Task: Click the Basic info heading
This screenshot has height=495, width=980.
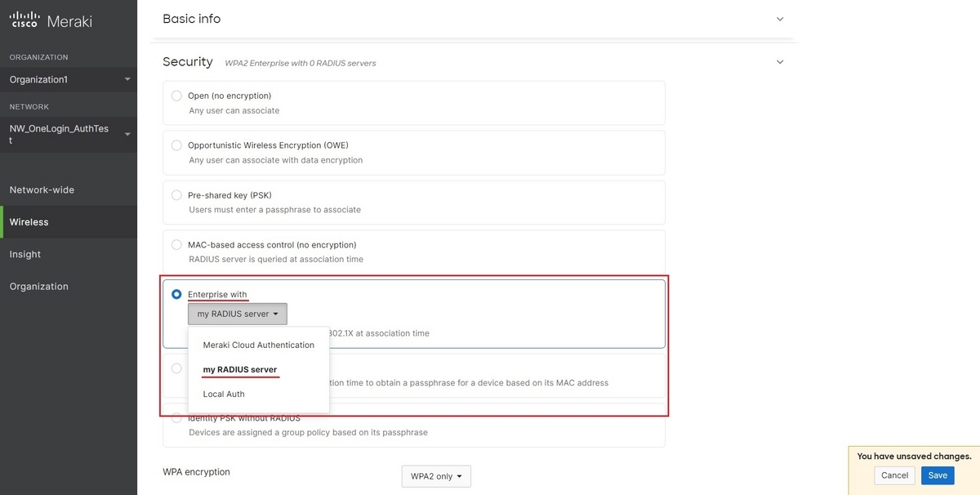Action: pyautogui.click(x=192, y=19)
